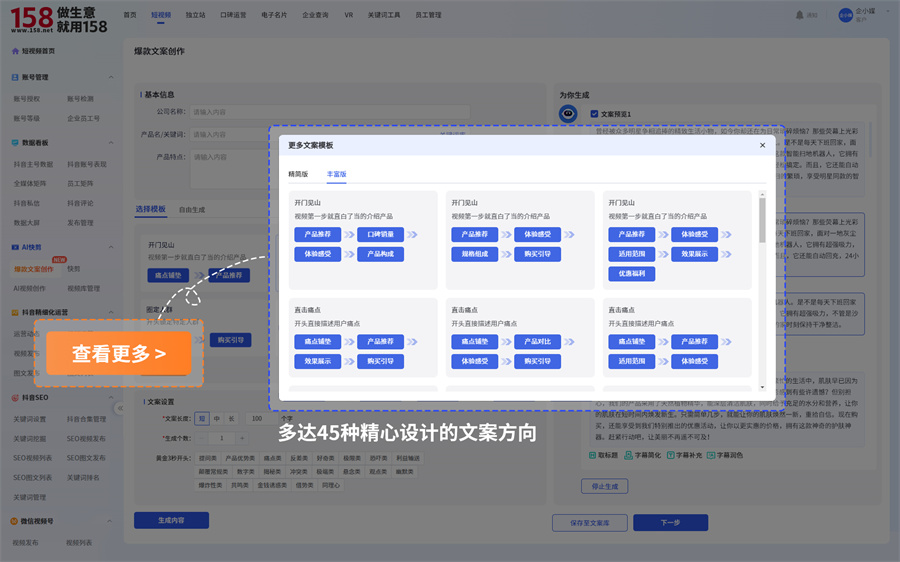Click the user avatar icon
900x562 pixels.
click(x=845, y=15)
